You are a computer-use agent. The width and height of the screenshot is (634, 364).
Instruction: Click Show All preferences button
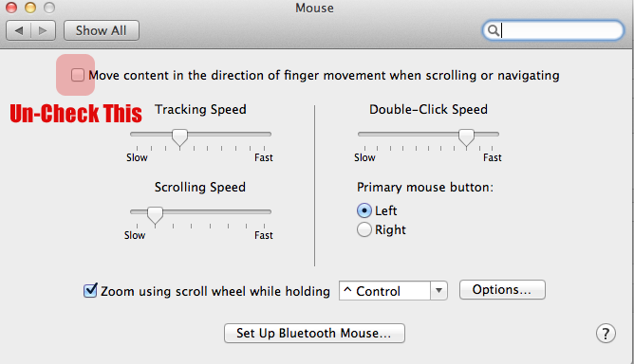[102, 30]
